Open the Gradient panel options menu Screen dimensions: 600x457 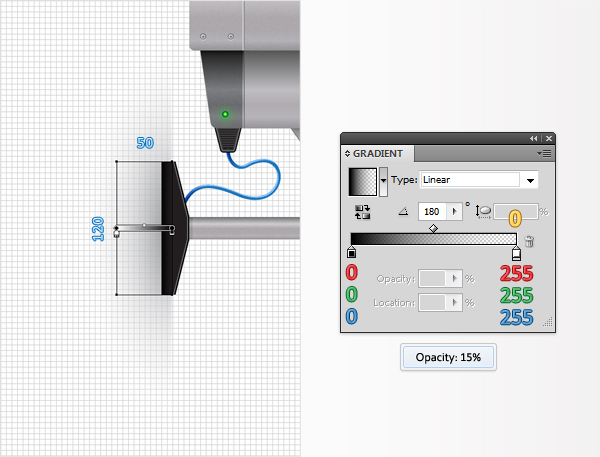pyautogui.click(x=544, y=154)
